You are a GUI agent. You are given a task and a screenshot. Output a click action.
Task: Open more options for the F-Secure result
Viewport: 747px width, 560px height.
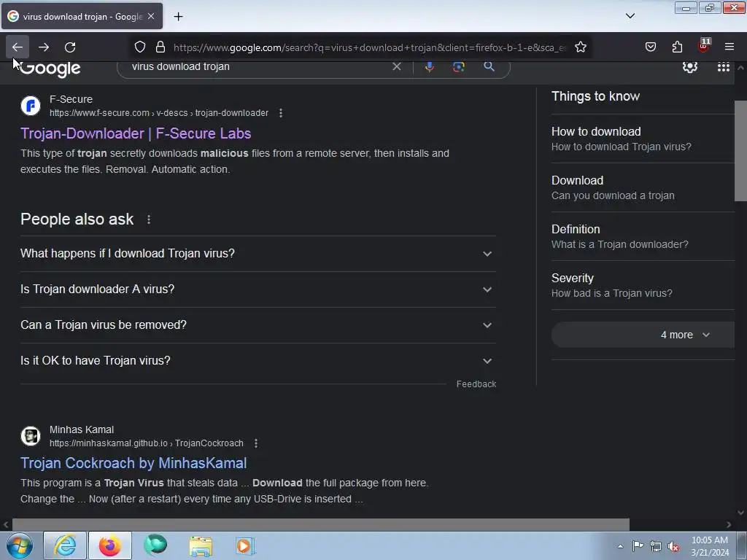(281, 113)
